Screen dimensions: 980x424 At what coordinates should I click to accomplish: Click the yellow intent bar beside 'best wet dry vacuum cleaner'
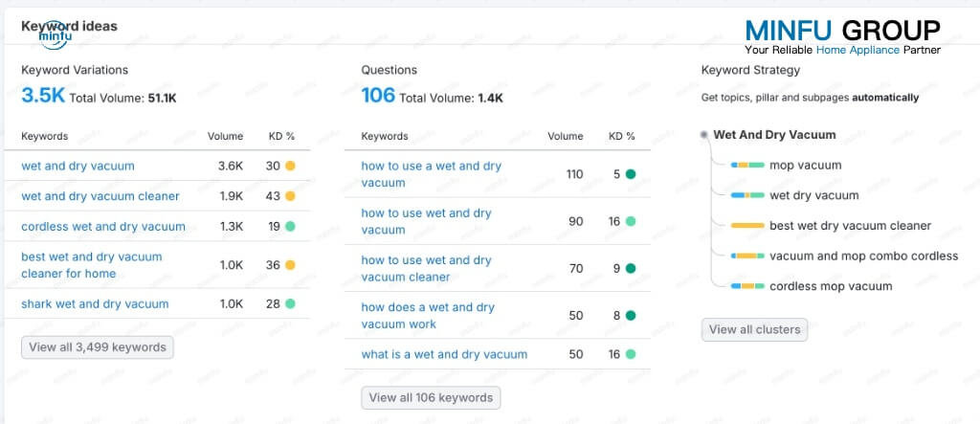click(748, 225)
